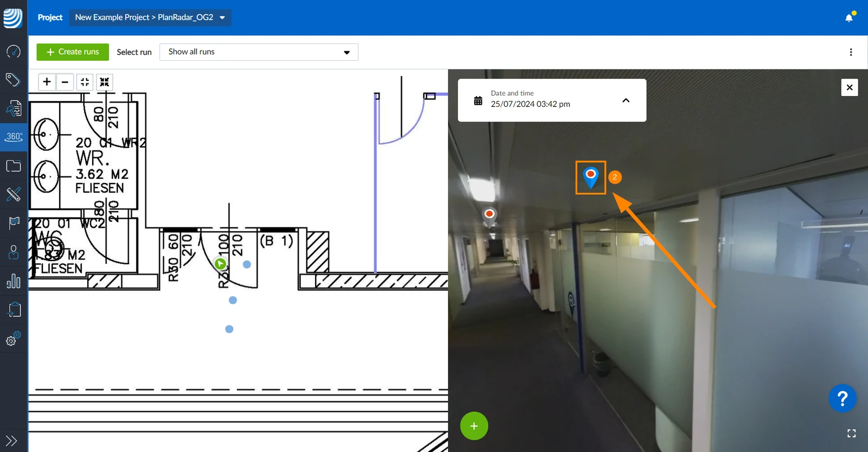Open the three-dot more options menu
868x452 pixels.
point(851,52)
